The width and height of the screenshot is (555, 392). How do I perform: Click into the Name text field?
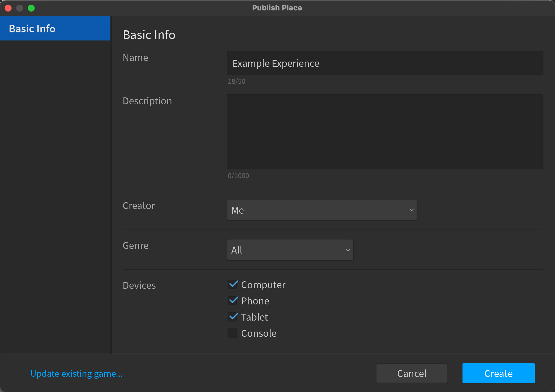(x=384, y=63)
